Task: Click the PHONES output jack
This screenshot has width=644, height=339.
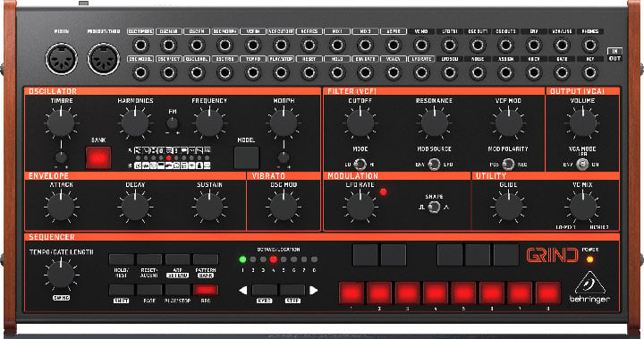Action: [589, 45]
